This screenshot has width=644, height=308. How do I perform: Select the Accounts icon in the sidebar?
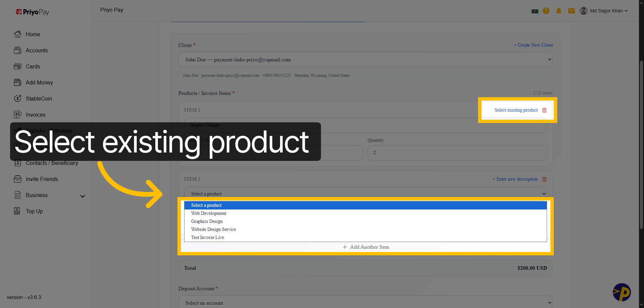coord(17,50)
